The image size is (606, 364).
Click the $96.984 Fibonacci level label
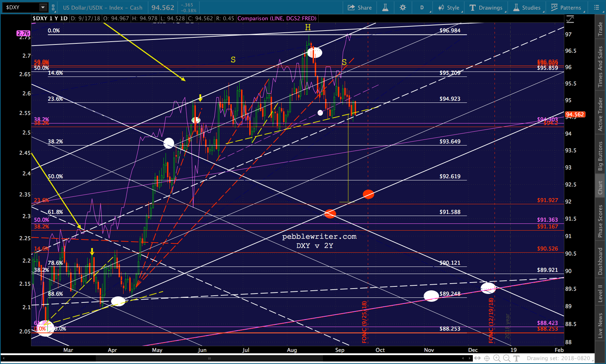tap(450, 31)
